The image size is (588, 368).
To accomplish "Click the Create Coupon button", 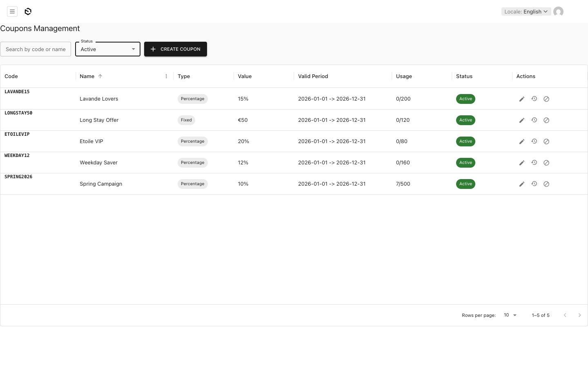I will click(x=176, y=49).
